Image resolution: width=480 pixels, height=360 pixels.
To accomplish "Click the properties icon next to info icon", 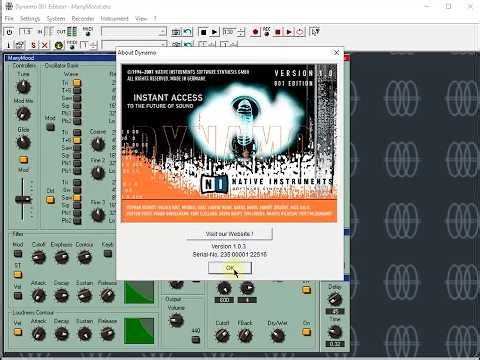I will (x=20, y=45).
